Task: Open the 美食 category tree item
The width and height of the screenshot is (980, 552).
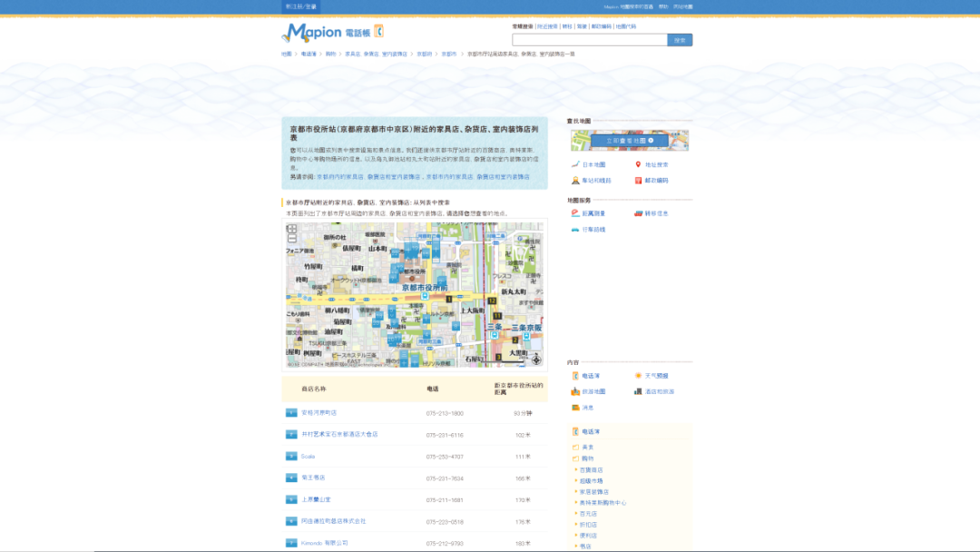Action: pyautogui.click(x=588, y=447)
